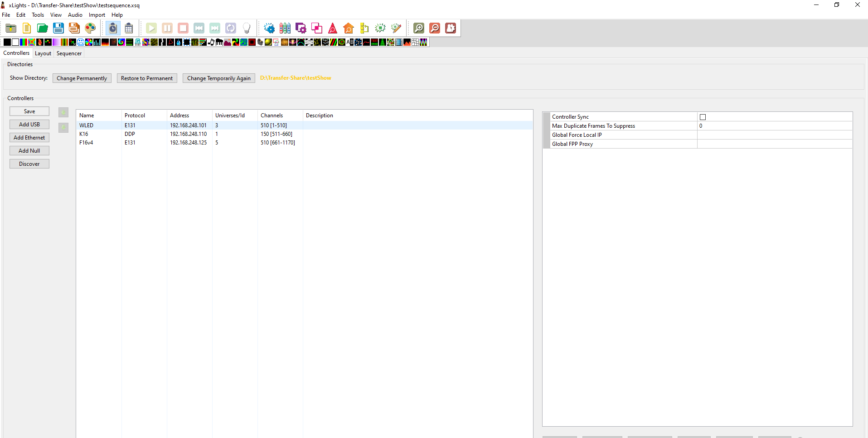Open the effects settings gear icon
This screenshot has height=438, width=868.
(269, 28)
